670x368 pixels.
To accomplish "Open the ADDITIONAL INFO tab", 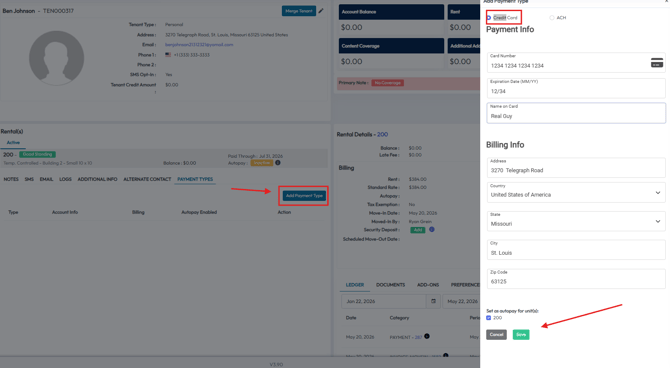I will tap(97, 179).
